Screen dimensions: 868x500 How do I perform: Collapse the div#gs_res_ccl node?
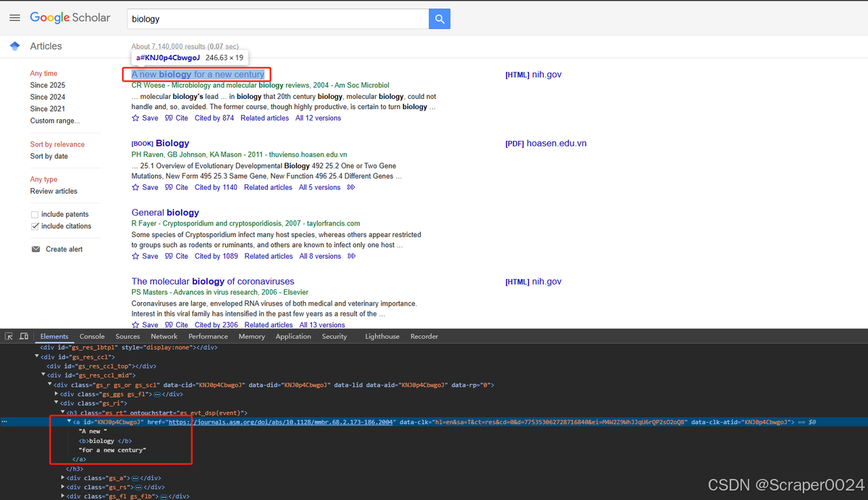click(37, 356)
